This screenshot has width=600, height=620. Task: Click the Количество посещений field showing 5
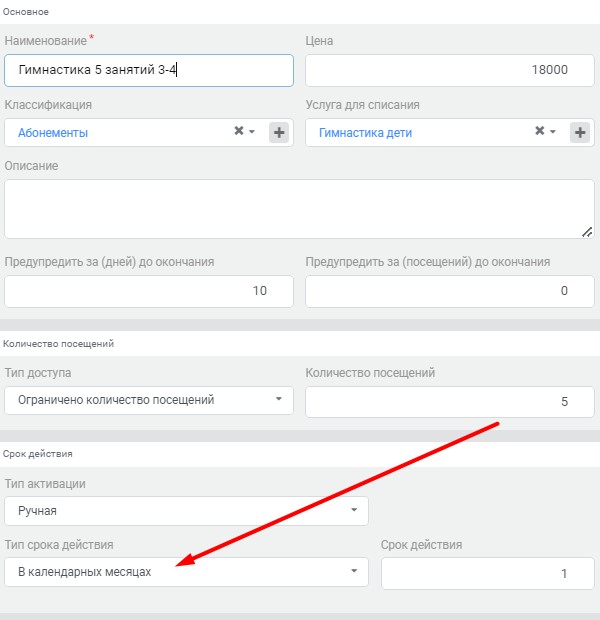450,402
